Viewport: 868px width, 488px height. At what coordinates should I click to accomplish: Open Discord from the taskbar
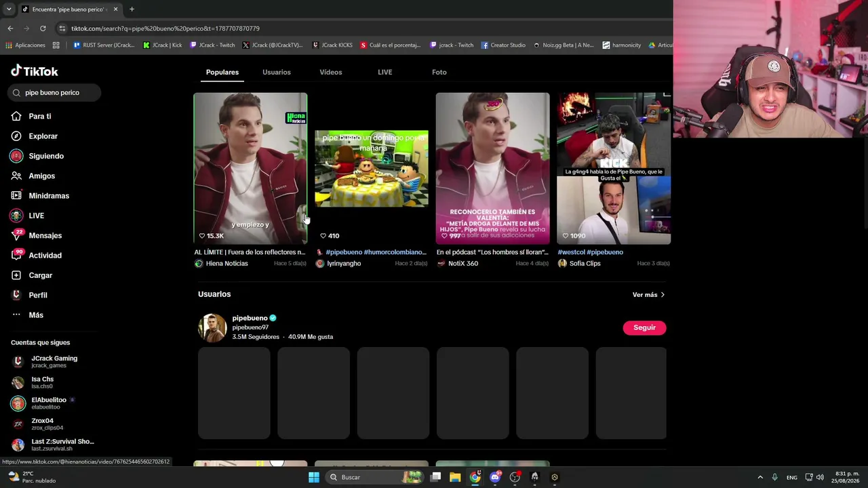click(x=495, y=477)
